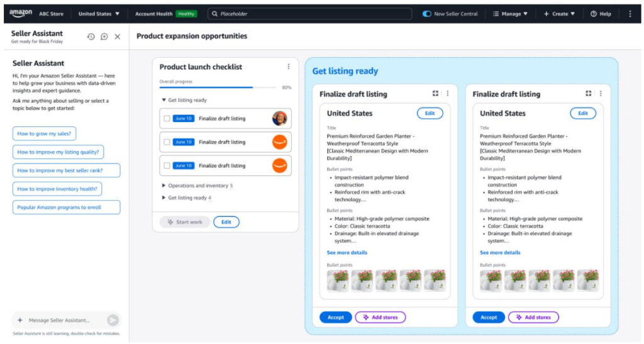This screenshot has height=344, width=644.
Task: Select How to grow my sales? suggestion
Action: click(x=44, y=133)
